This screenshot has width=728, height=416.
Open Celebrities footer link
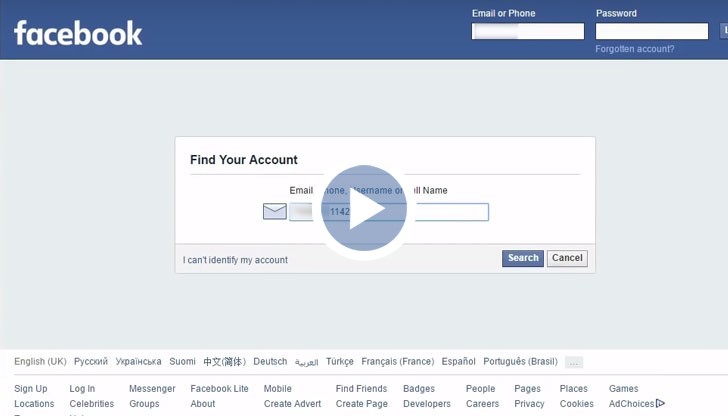coord(92,404)
